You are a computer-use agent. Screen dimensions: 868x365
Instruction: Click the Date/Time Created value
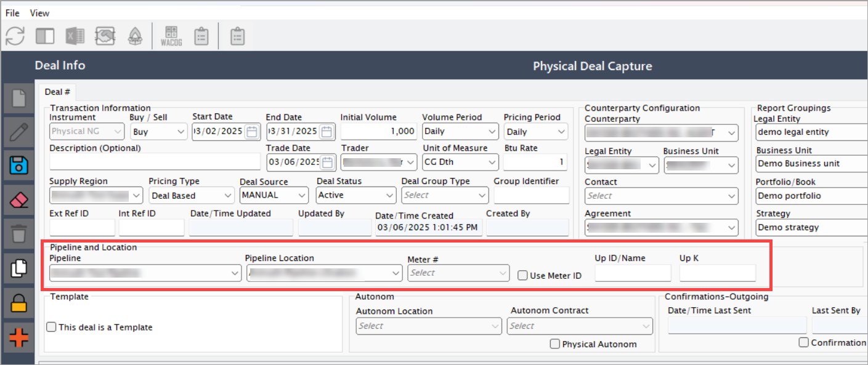click(429, 228)
